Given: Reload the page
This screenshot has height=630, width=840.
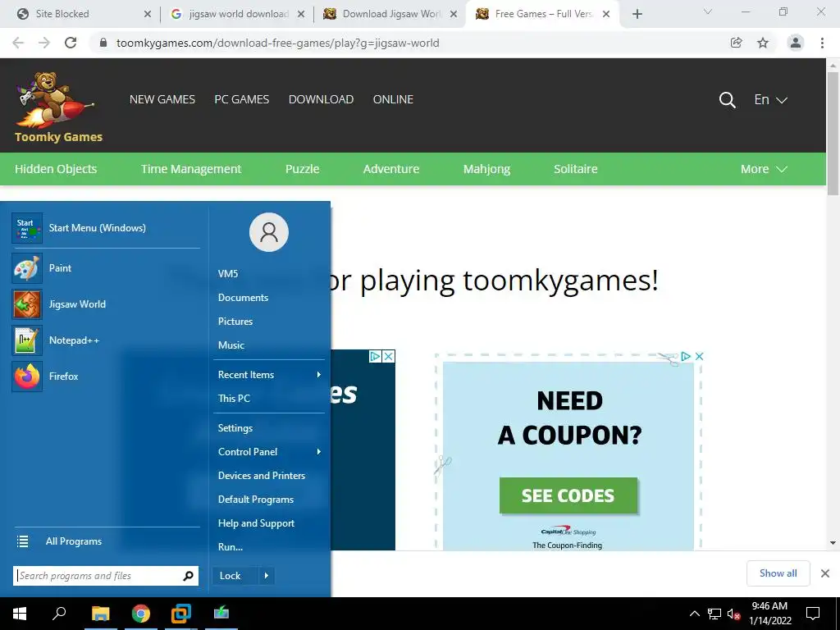Looking at the screenshot, I should coord(71,43).
